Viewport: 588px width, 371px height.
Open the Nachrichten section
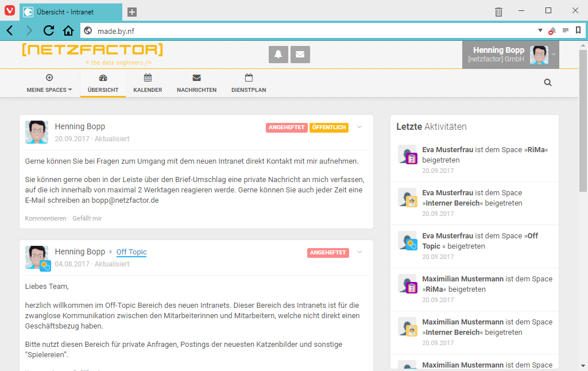click(x=196, y=83)
